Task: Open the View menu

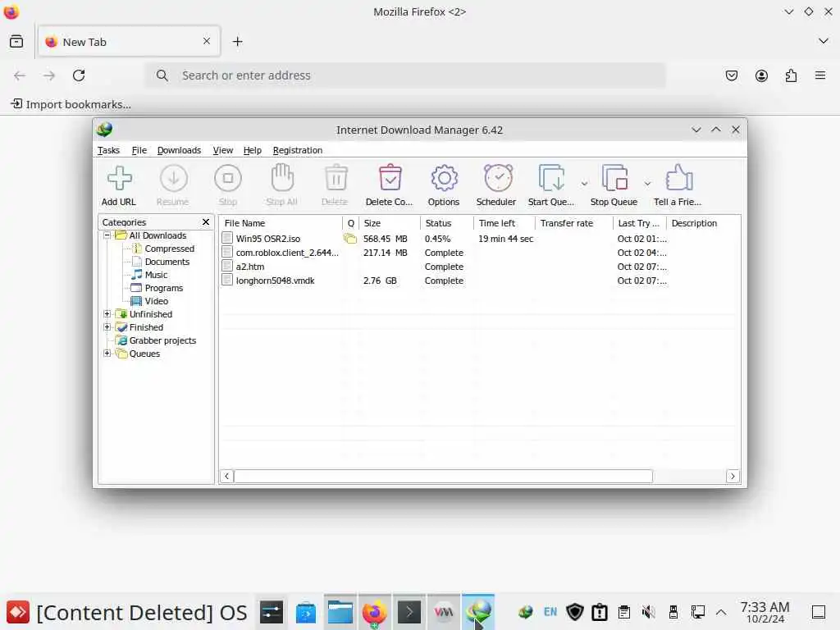Action: [223, 150]
